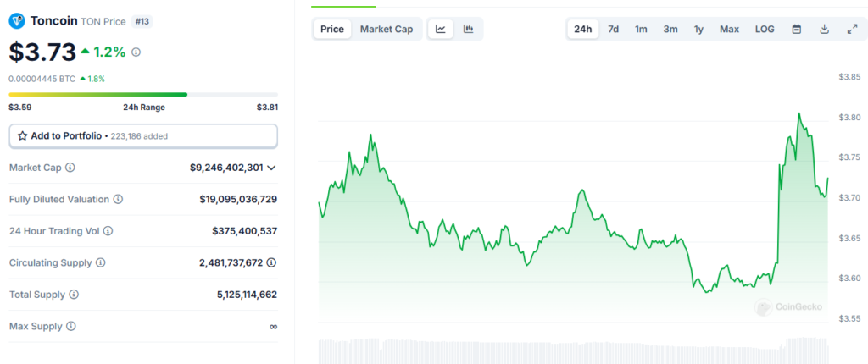This screenshot has width=868, height=364.
Task: Click the volume bars below chart
Action: point(574,350)
